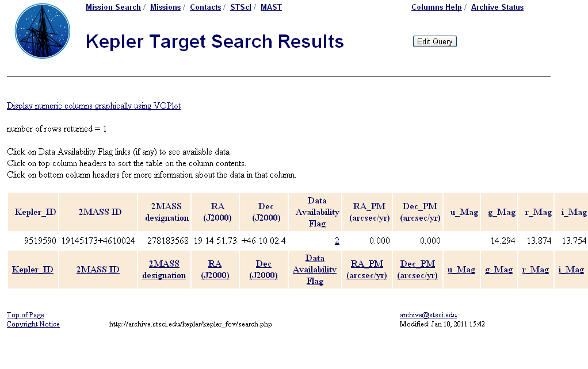Viewport: 588px width, 369px height.
Task: Go to the Missions page link
Action: pyautogui.click(x=165, y=7)
